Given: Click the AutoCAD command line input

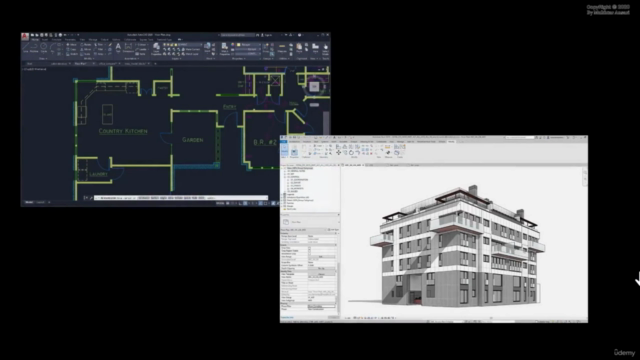Looking at the screenshot, I should point(181,198).
